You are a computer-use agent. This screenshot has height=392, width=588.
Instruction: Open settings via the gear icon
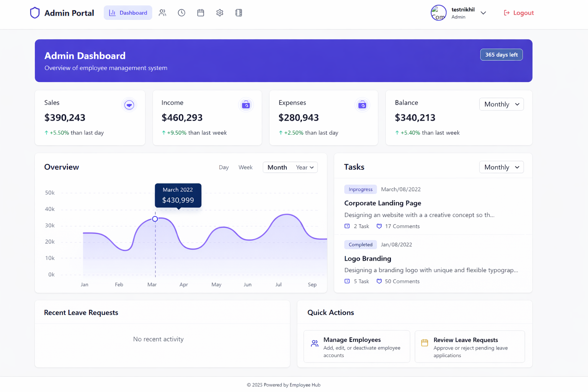[220, 13]
